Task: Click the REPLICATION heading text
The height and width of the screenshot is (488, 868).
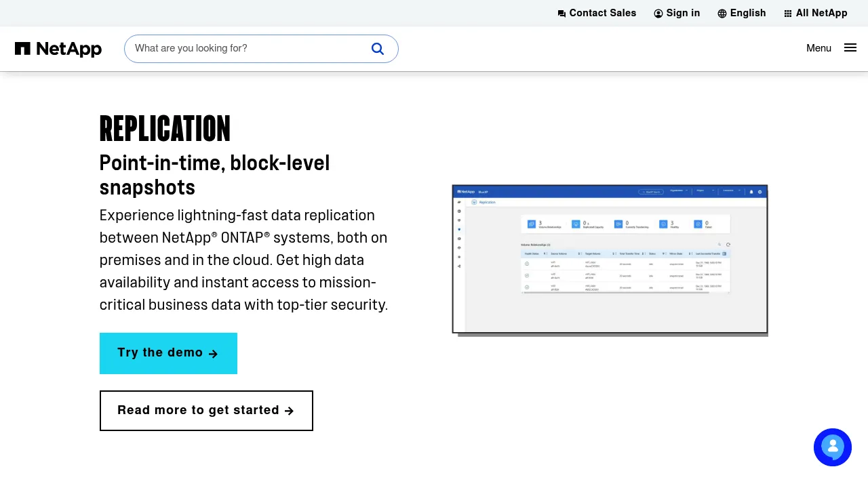Action: click(165, 129)
